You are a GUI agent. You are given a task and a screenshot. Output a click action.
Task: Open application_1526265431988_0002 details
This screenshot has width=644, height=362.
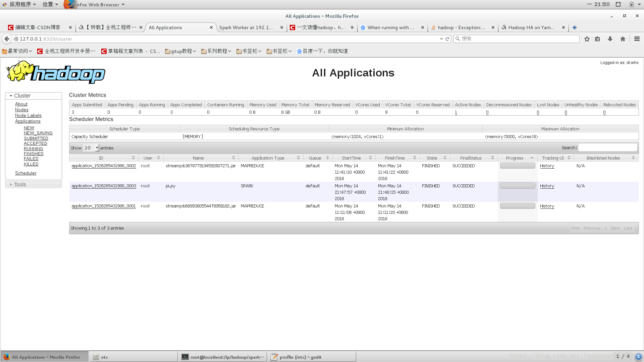(x=104, y=166)
